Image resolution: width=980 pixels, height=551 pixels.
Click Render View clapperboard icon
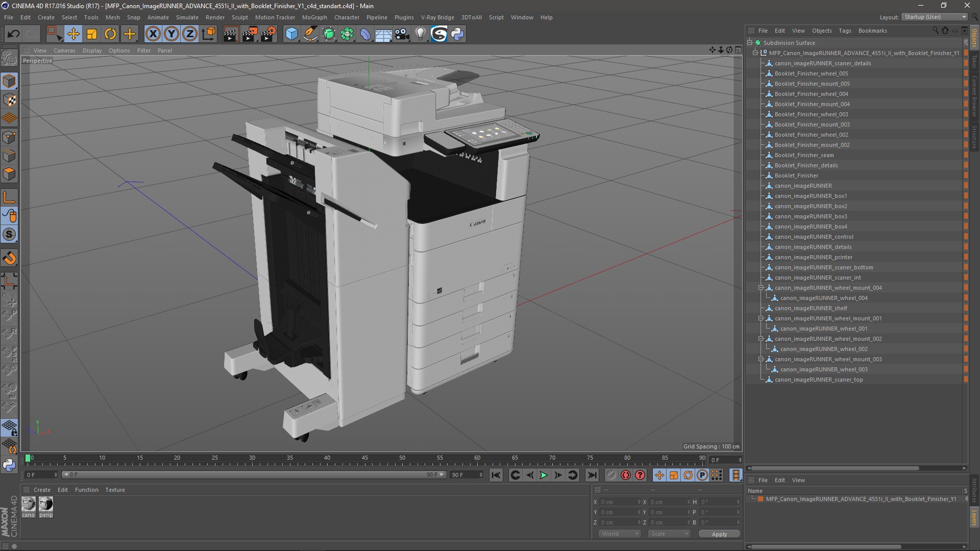231,34
